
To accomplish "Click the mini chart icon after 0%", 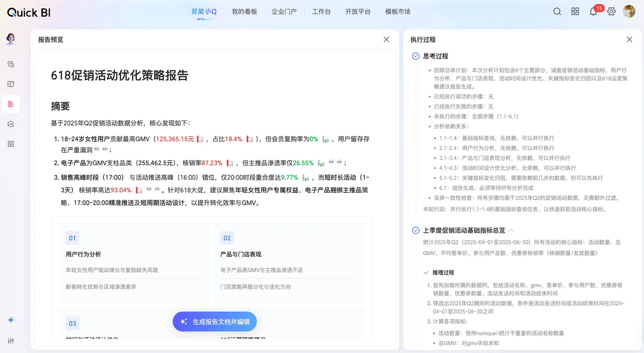I will coord(326,139).
